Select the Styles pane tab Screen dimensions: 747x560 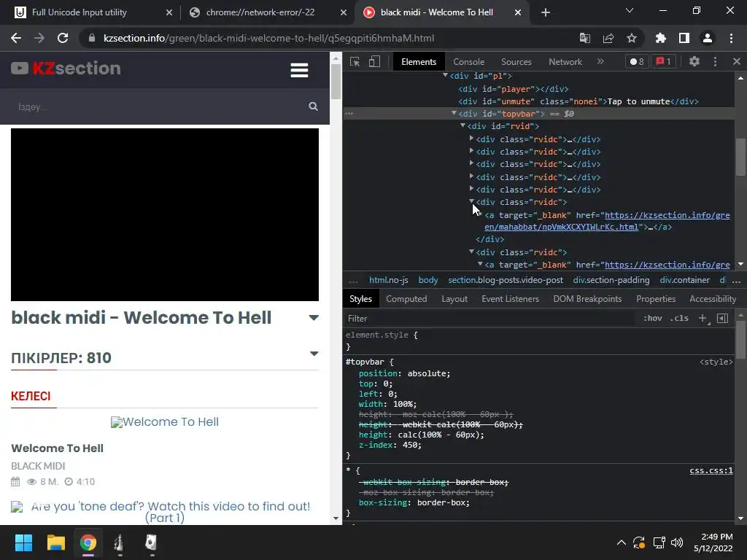pyautogui.click(x=360, y=299)
